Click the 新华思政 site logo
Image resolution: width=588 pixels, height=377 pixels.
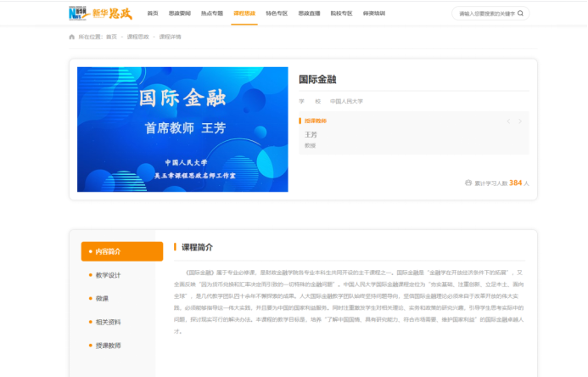tap(99, 13)
